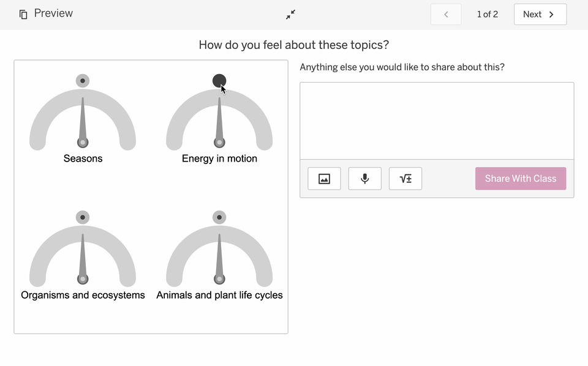The width and height of the screenshot is (588, 366).
Task: Click the Organisms and ecosystems needle pivot
Action: [83, 279]
